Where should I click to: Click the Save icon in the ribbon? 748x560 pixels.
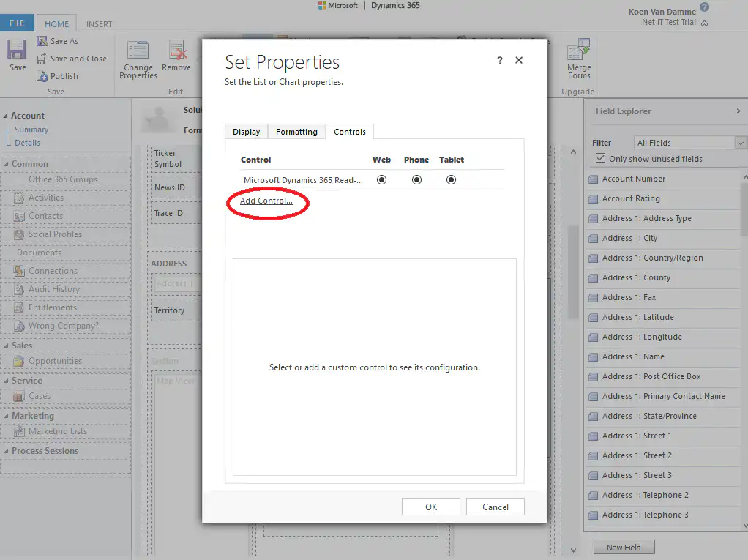click(15, 51)
